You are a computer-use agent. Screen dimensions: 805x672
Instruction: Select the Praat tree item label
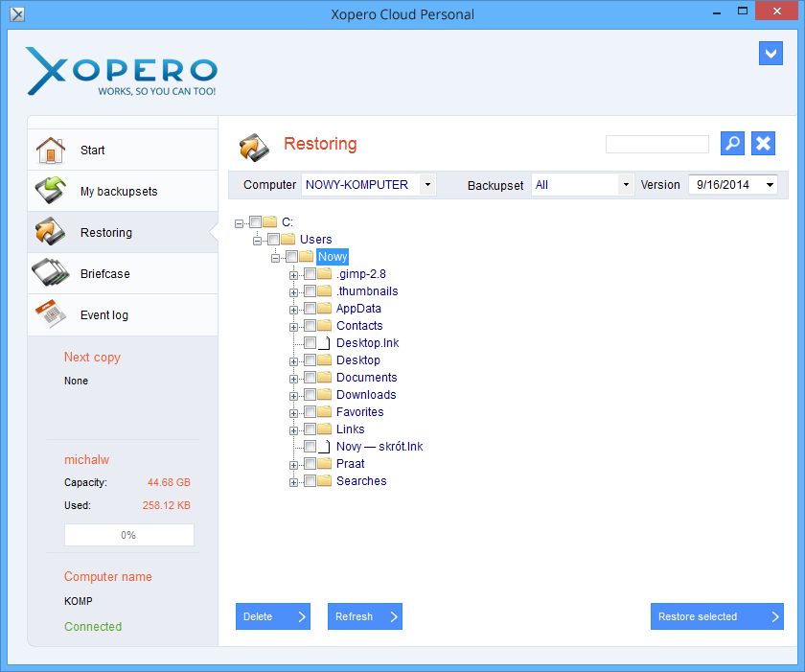click(x=350, y=464)
